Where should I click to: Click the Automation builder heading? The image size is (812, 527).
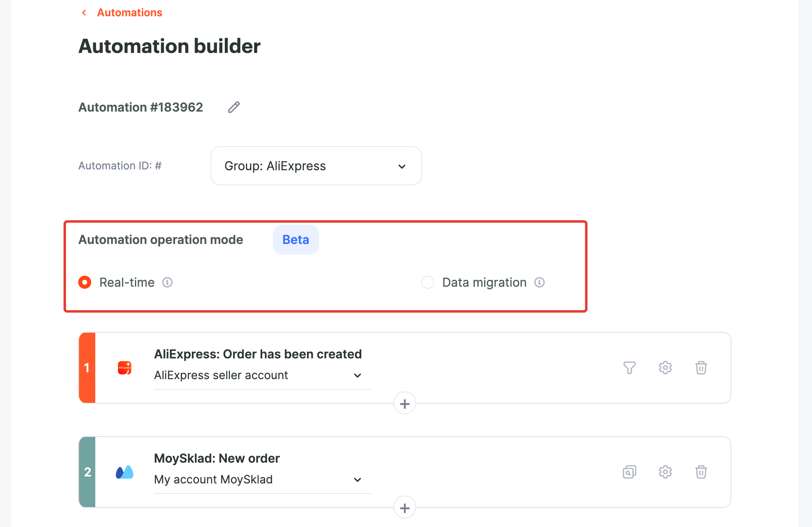[169, 46]
